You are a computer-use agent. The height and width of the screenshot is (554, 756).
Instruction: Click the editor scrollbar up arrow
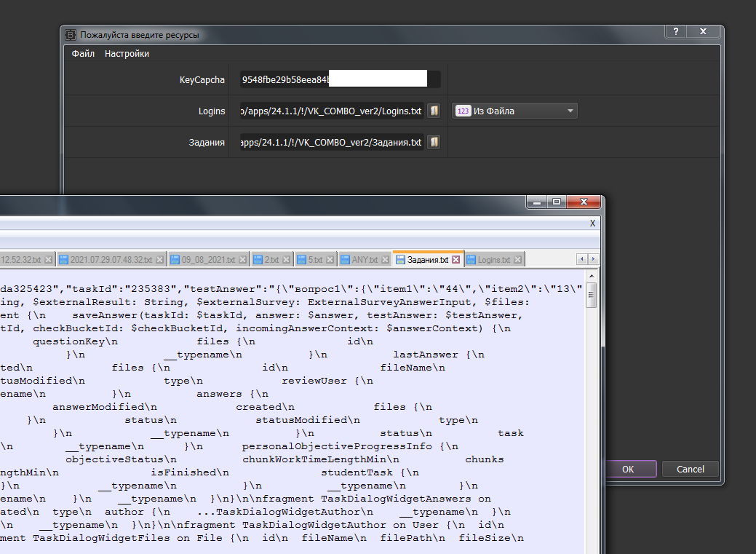click(592, 276)
